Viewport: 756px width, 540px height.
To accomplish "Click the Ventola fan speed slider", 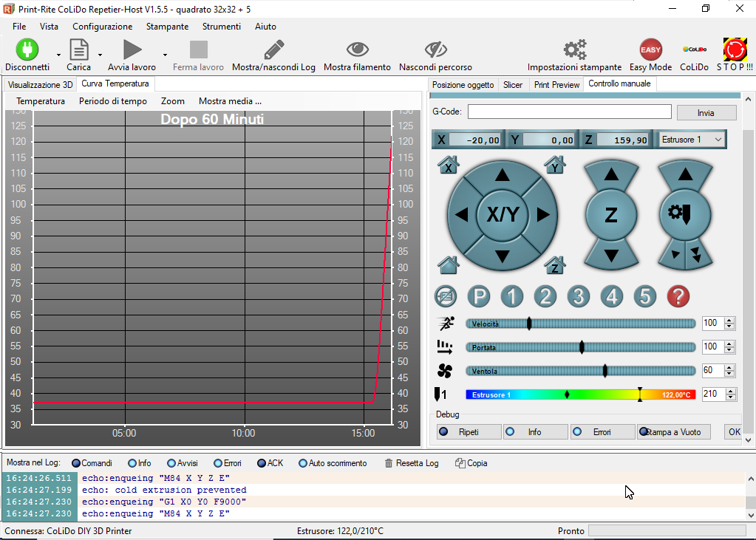I will [x=580, y=371].
